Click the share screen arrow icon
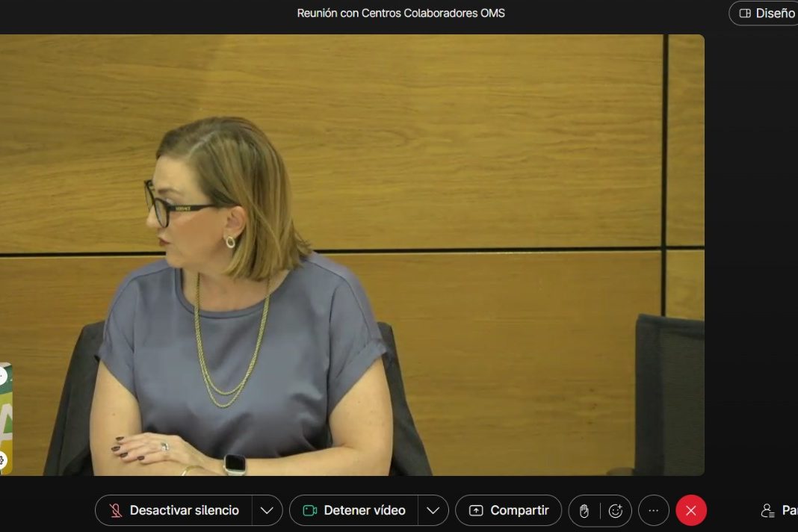Viewport: 798px width, 532px height. (476, 510)
